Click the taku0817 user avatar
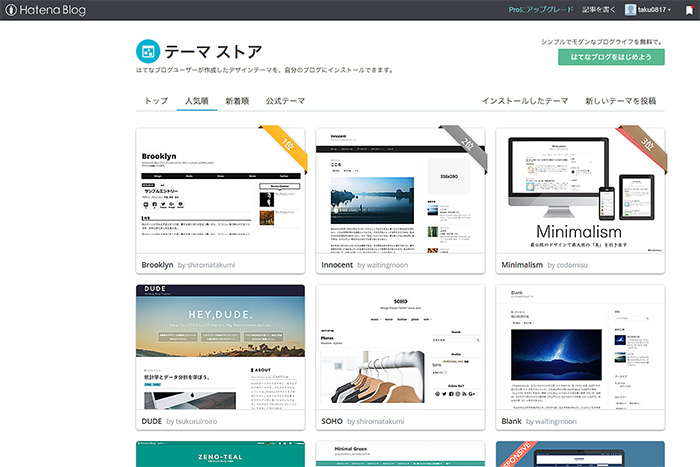 [629, 10]
